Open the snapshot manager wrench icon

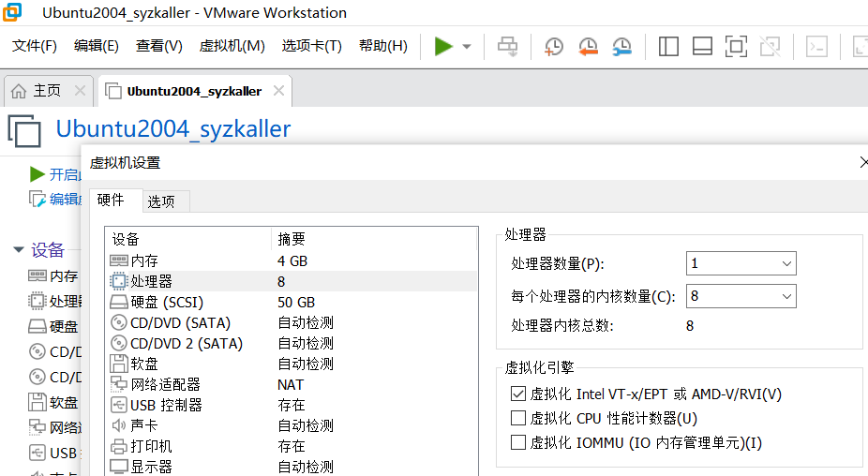click(621, 46)
